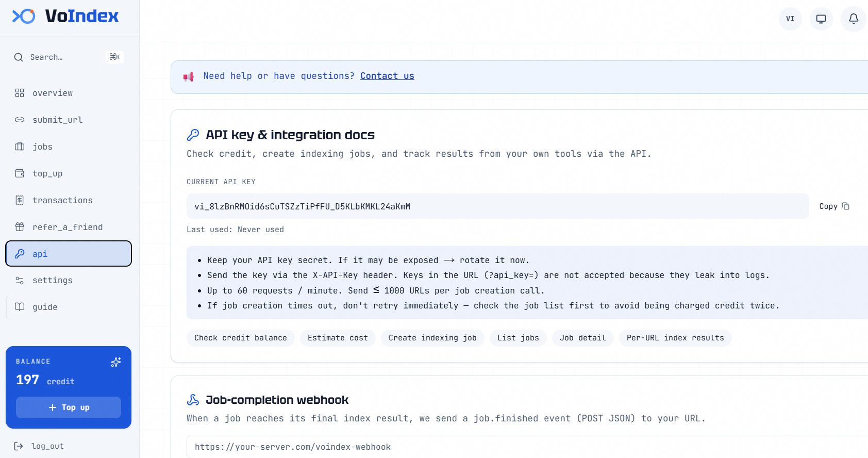Open the VI account avatar

coord(790,19)
